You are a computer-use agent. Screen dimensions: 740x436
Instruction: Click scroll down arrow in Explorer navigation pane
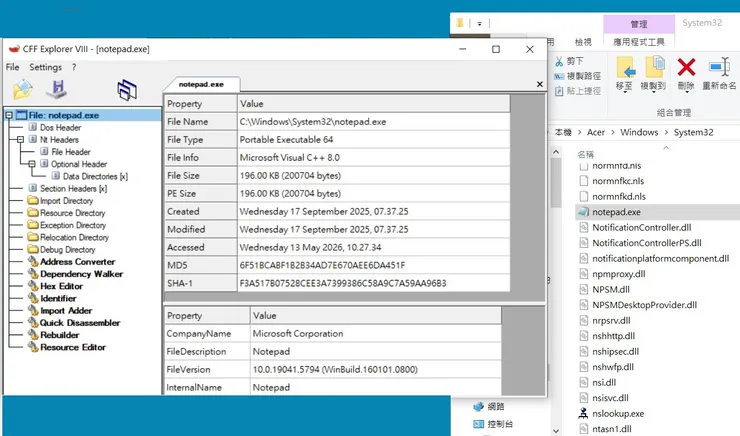tap(556, 431)
